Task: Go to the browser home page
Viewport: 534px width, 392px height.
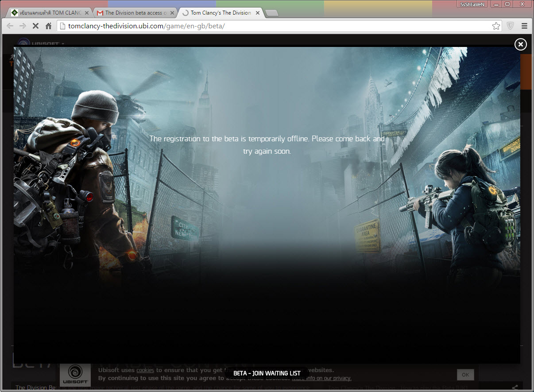Action: tap(49, 26)
